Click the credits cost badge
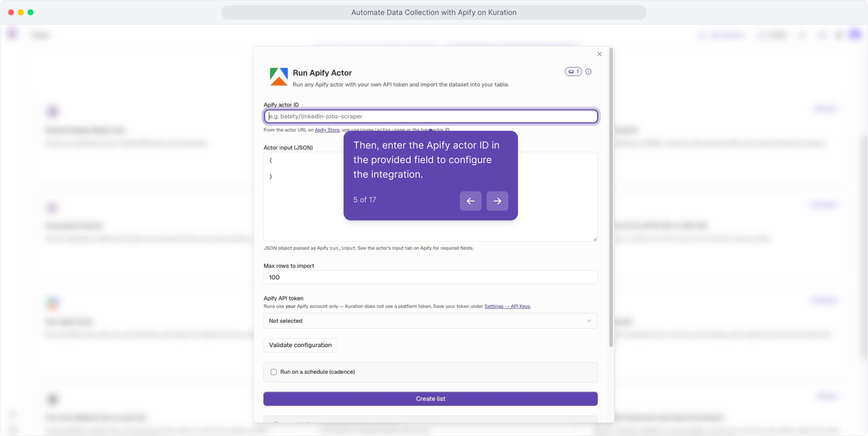Viewport: 868px width, 436px height. click(x=573, y=72)
